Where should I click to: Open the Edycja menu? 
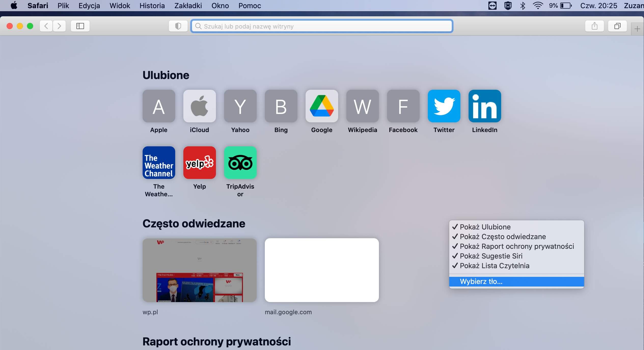(89, 6)
